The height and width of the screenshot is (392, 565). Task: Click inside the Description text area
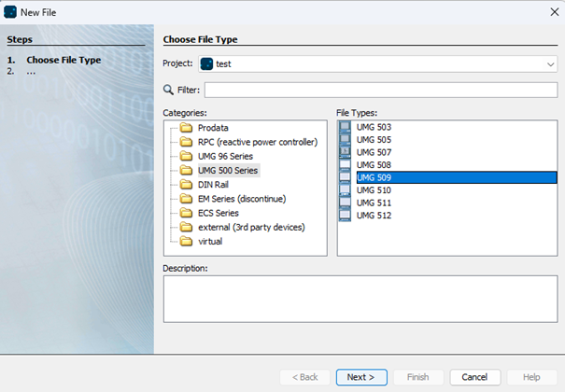click(x=360, y=299)
